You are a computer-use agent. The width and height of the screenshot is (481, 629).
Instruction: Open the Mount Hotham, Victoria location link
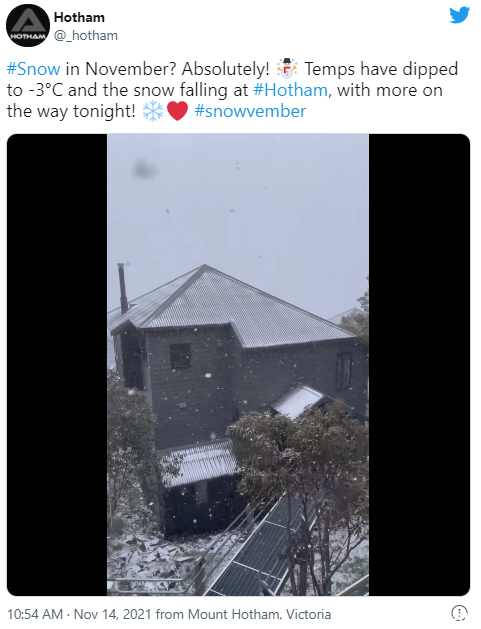260,614
